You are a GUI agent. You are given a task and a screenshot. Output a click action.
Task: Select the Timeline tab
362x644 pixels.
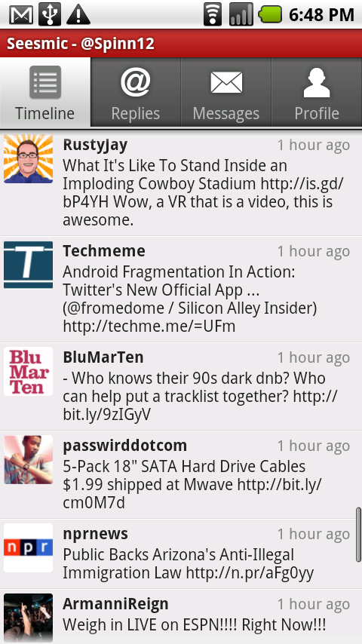click(x=45, y=92)
